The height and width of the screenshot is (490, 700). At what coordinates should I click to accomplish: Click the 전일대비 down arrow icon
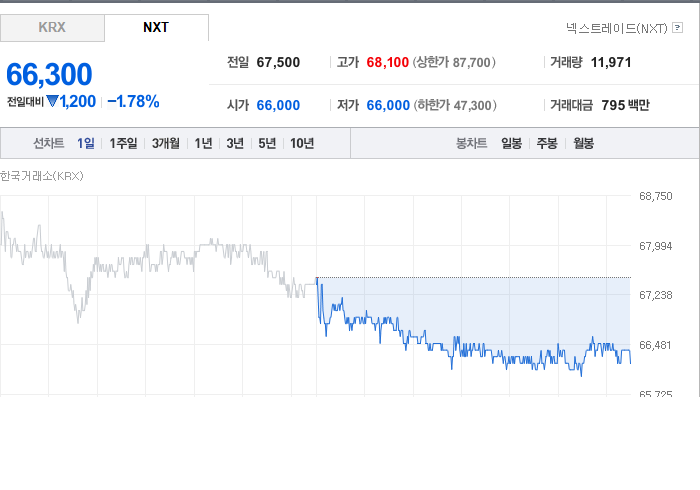click(52, 102)
